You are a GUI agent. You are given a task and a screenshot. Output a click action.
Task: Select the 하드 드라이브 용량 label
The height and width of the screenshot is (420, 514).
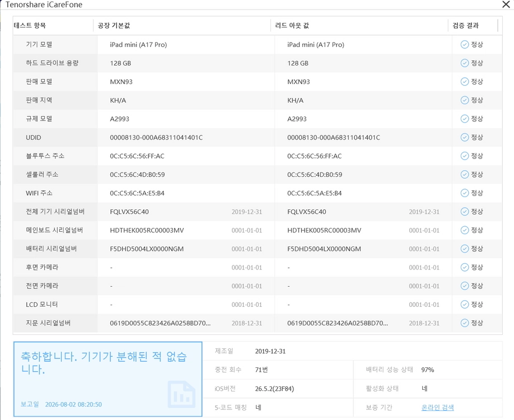[52, 63]
